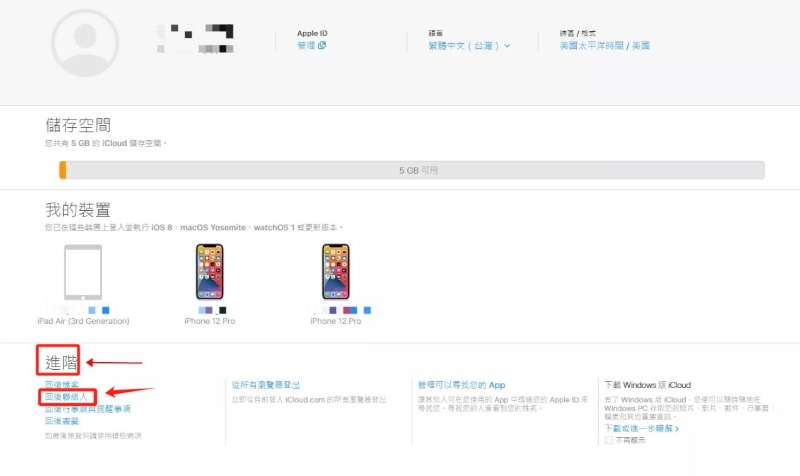
Task: Open the Apple ID 管理 link
Action: coord(310,46)
